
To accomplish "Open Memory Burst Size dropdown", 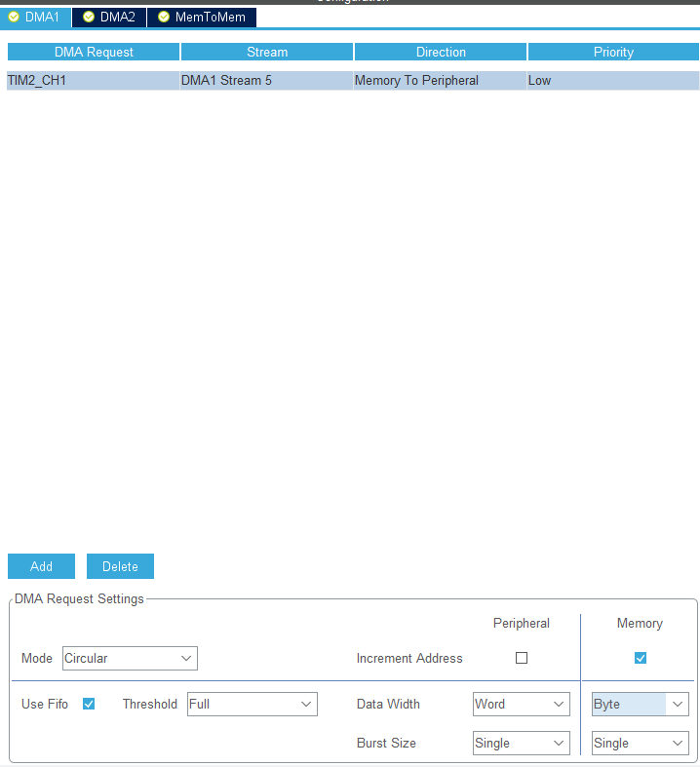I will click(641, 743).
